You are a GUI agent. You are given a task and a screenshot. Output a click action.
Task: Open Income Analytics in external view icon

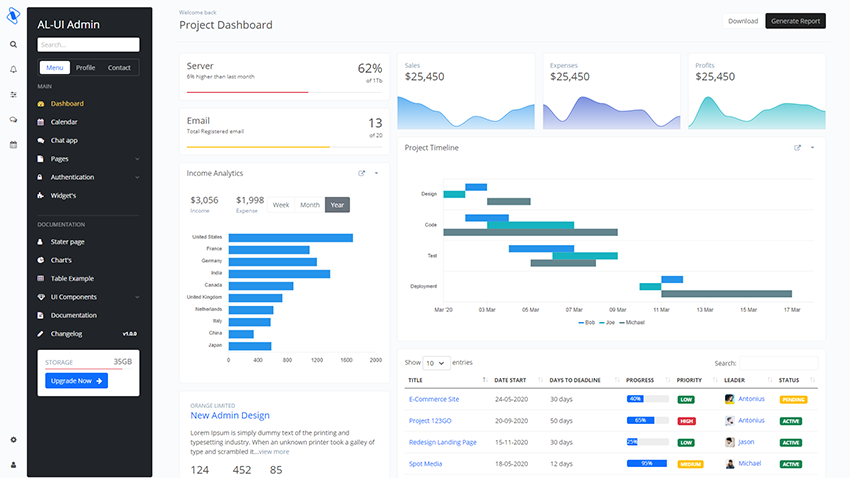point(362,173)
